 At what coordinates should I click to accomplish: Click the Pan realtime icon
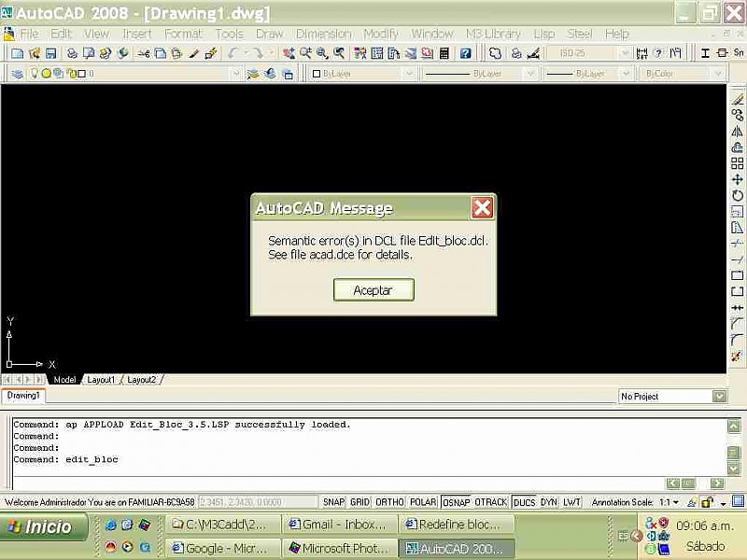pos(289,53)
